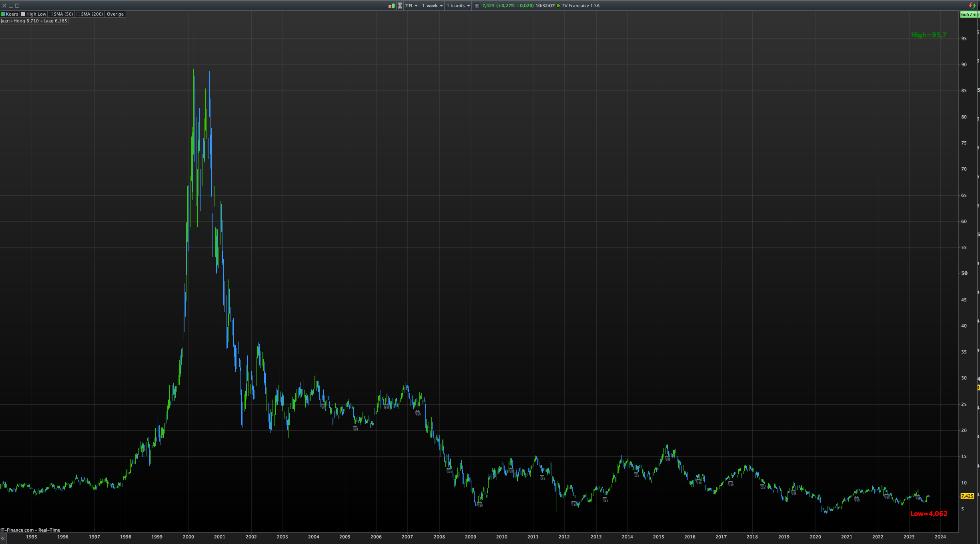The height and width of the screenshot is (544, 980).
Task: Click the red-green refresh arrows icon
Action: click(x=972, y=6)
